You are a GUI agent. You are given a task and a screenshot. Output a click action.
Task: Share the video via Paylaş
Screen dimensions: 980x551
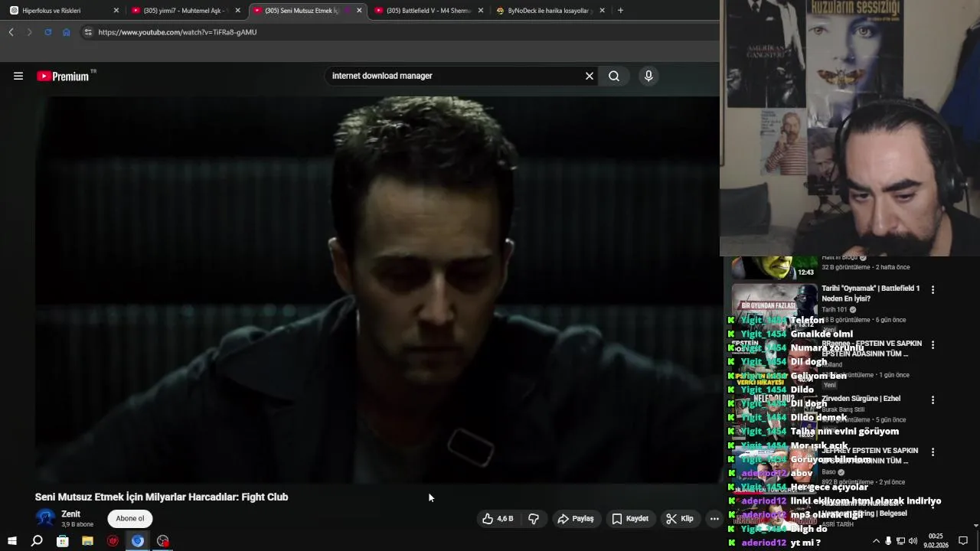click(576, 519)
